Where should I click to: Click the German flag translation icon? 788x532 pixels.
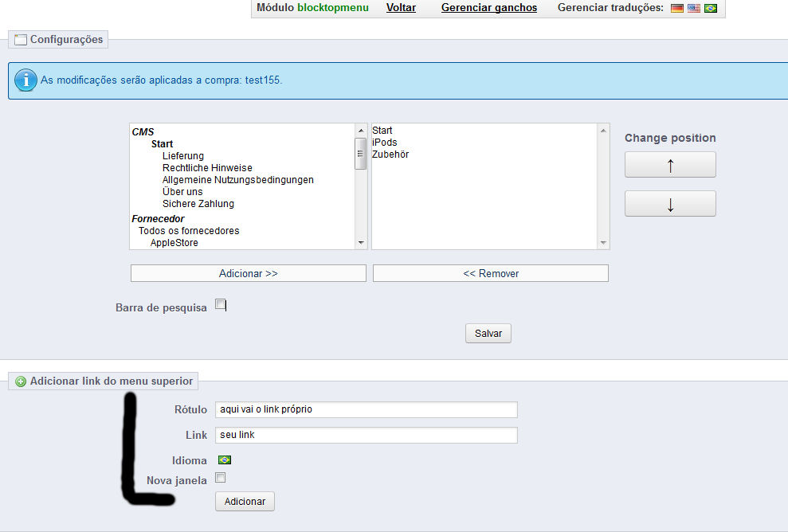tap(677, 8)
